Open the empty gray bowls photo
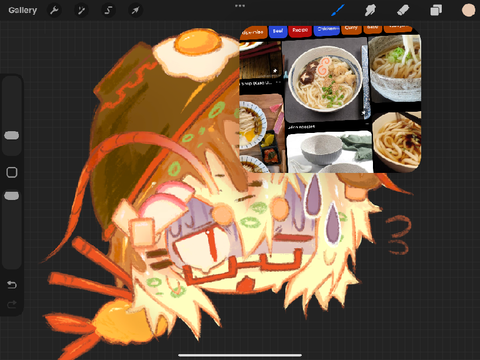The height and width of the screenshot is (360, 480). pyautogui.click(x=329, y=152)
